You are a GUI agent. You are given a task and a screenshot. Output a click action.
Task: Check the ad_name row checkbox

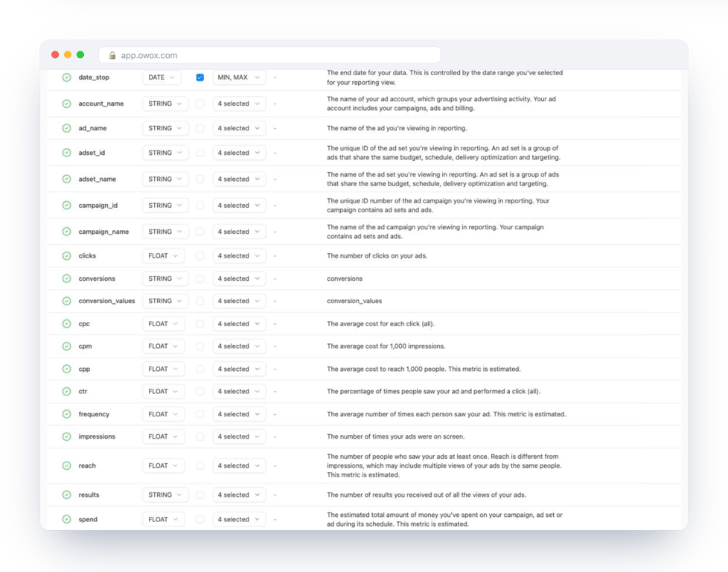pyautogui.click(x=199, y=128)
